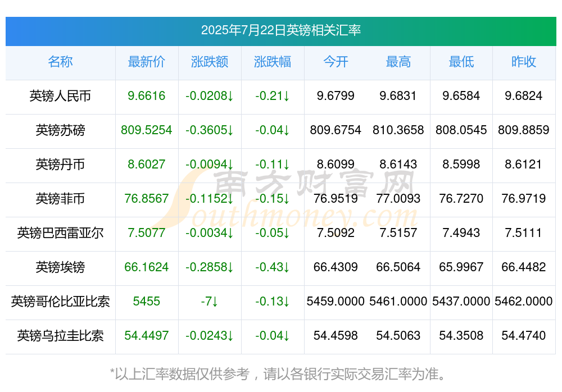Click previous close 809.8859

pos(524,130)
